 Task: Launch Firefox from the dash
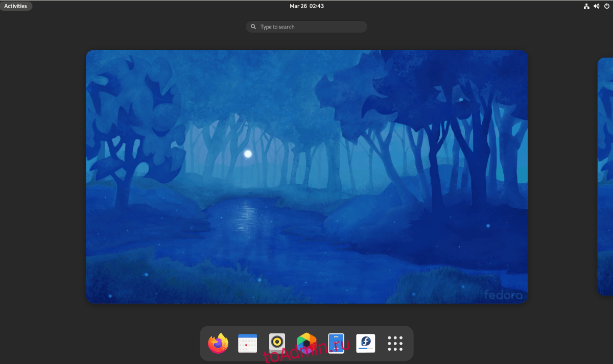pyautogui.click(x=218, y=343)
